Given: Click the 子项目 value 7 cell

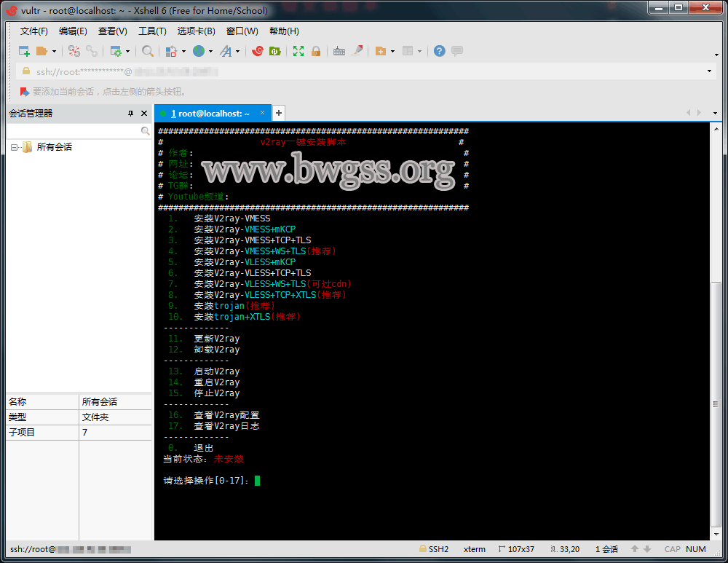Looking at the screenshot, I should [116, 433].
